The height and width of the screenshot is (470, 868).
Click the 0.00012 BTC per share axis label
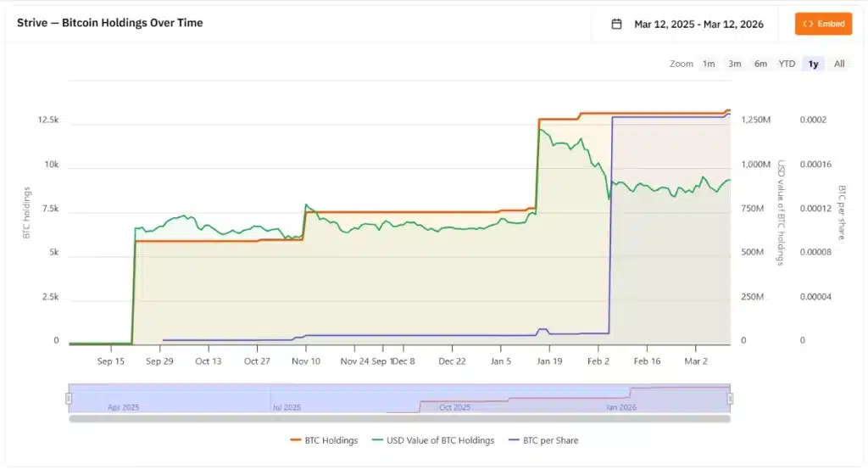click(815, 209)
